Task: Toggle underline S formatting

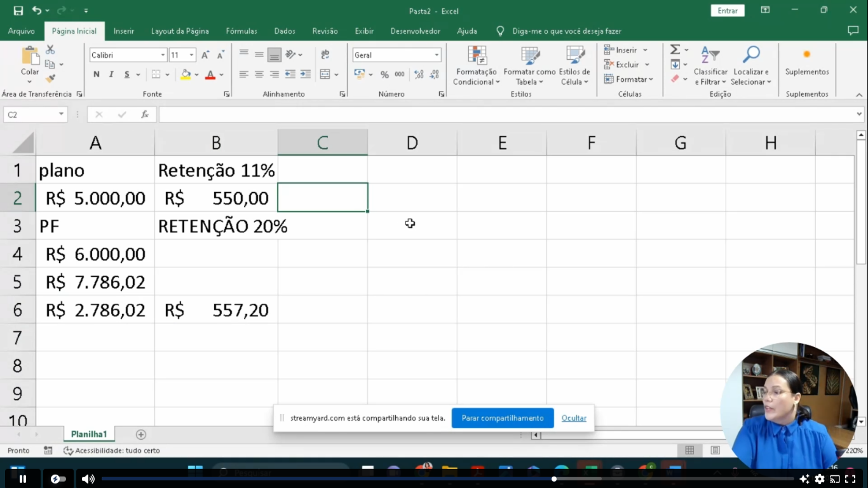Action: 127,74
